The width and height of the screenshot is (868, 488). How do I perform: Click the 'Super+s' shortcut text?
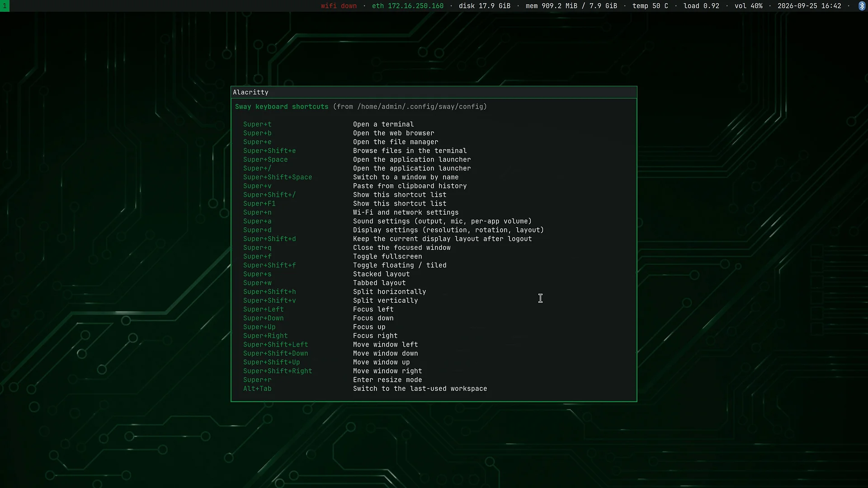point(257,274)
